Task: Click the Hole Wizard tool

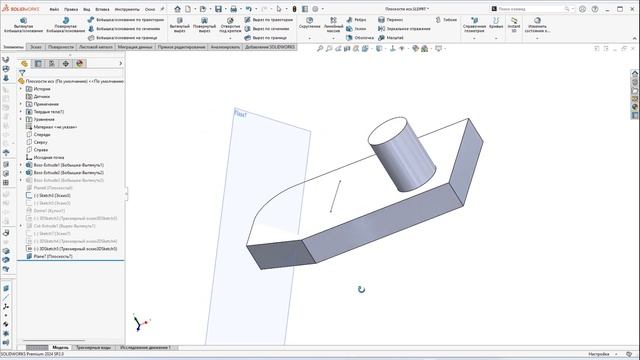Action: click(x=230, y=25)
